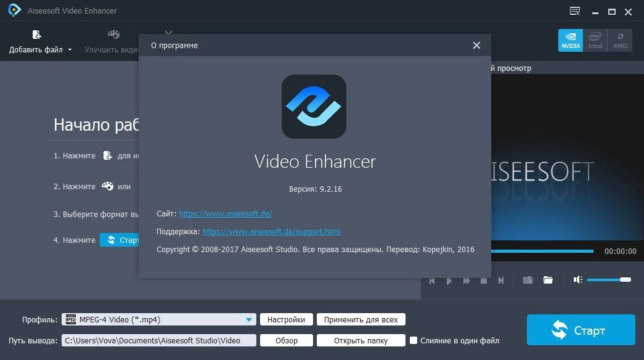Enable Слияние в один файл checkbox
Image resolution: width=644 pixels, height=360 pixels.
(414, 340)
